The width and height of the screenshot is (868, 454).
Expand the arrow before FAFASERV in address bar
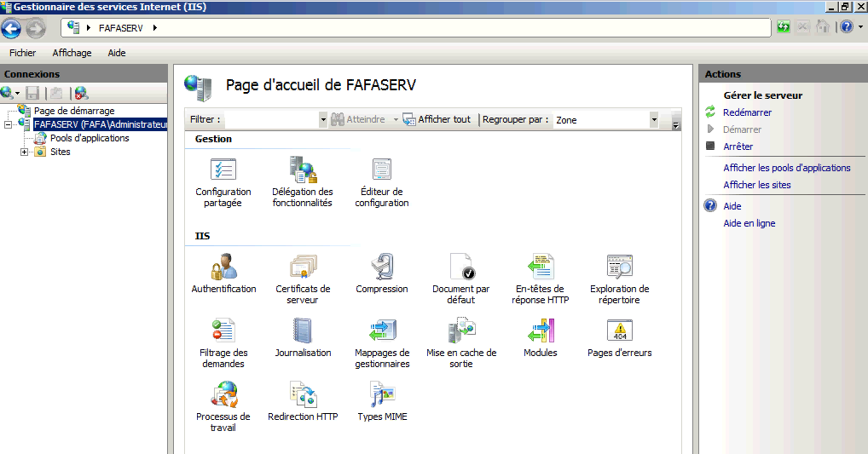pyautogui.click(x=89, y=27)
